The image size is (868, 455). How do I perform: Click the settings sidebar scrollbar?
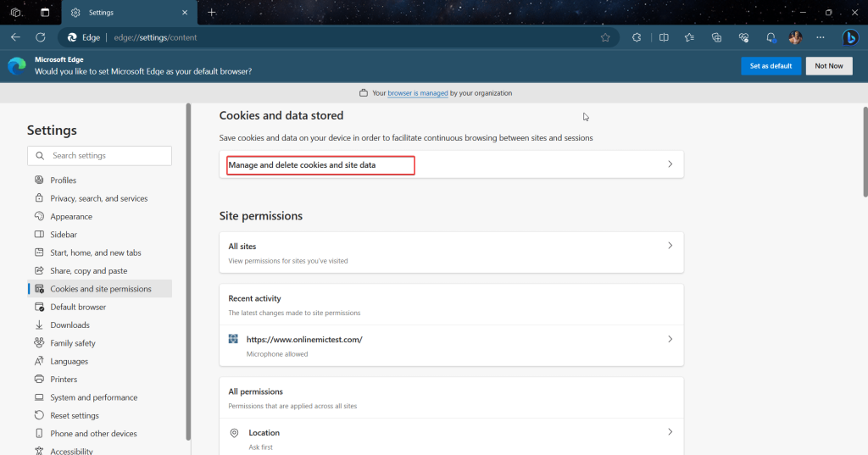pyautogui.click(x=188, y=271)
